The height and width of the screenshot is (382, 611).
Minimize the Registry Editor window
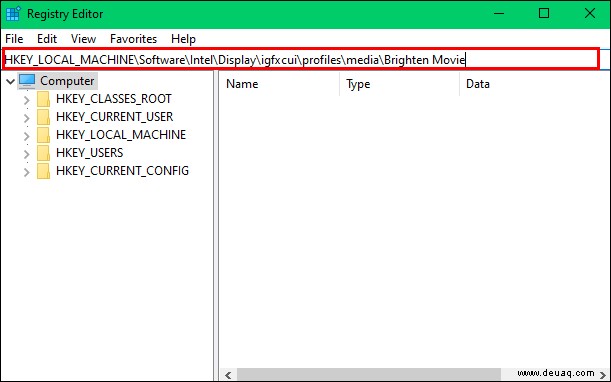[499, 14]
